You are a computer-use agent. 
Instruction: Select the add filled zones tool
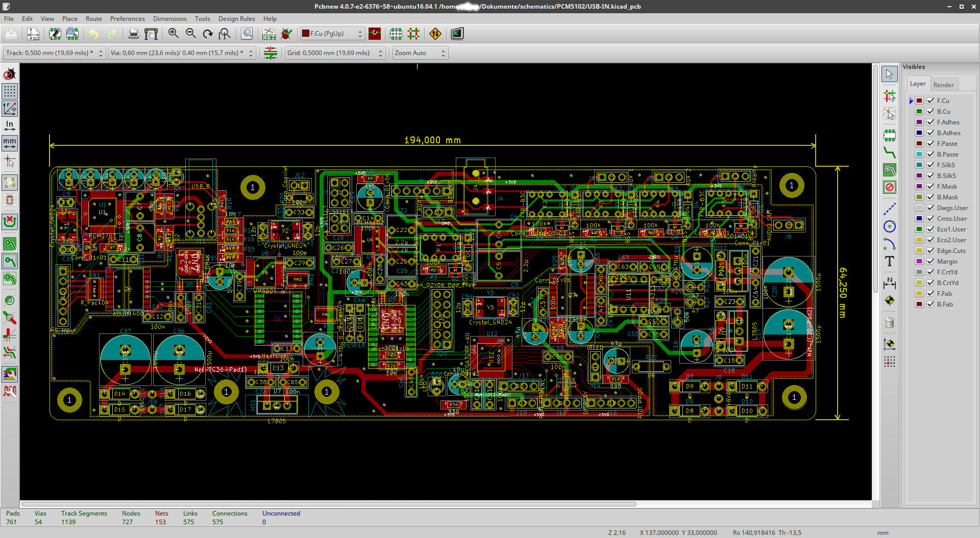tap(890, 170)
